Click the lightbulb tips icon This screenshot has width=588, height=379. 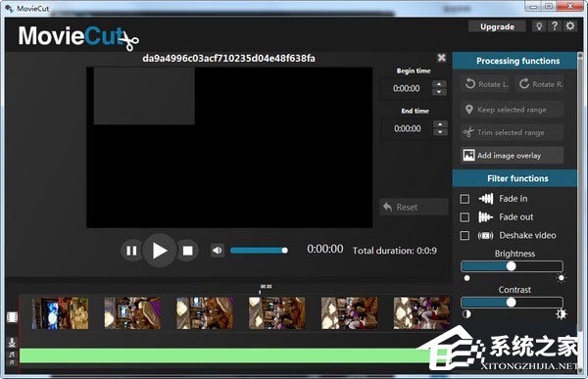539,26
